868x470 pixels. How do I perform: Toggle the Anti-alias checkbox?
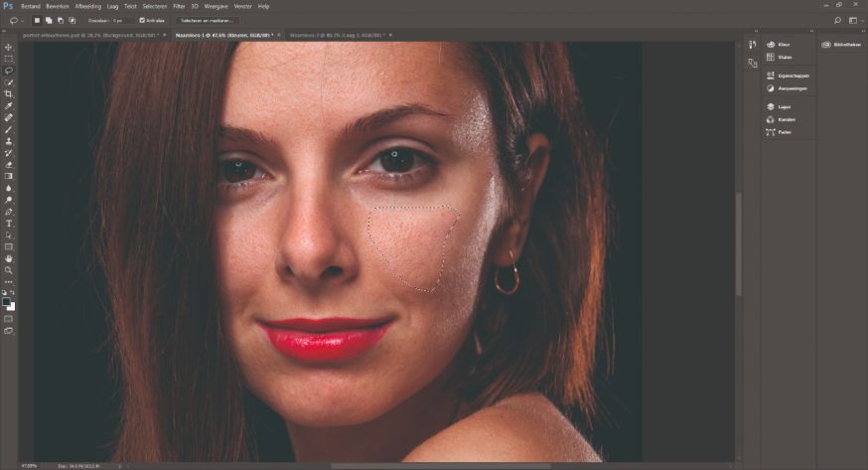pos(142,20)
